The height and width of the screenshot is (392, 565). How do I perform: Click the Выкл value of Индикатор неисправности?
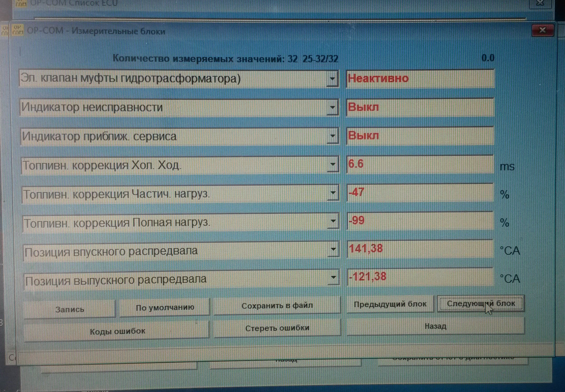[x=420, y=107]
